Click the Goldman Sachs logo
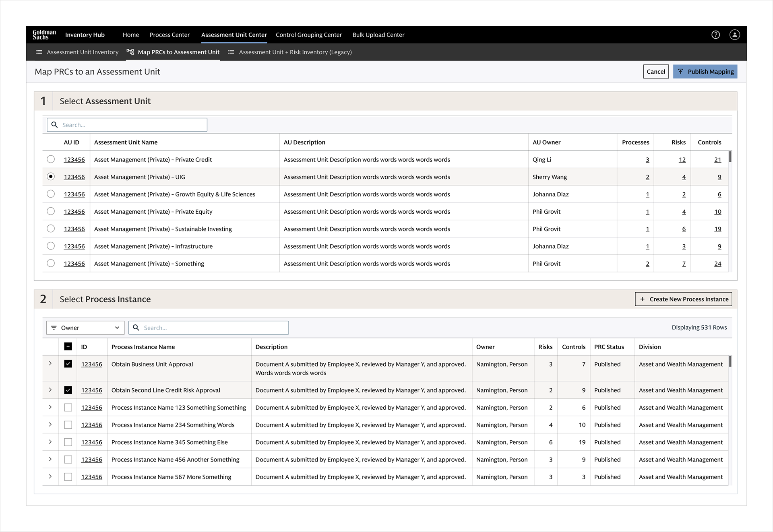 [x=44, y=35]
